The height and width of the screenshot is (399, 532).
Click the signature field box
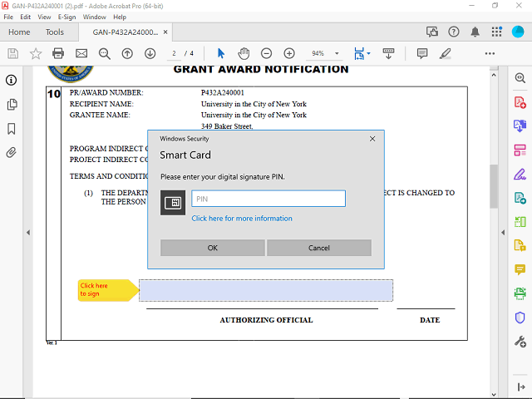point(266,290)
